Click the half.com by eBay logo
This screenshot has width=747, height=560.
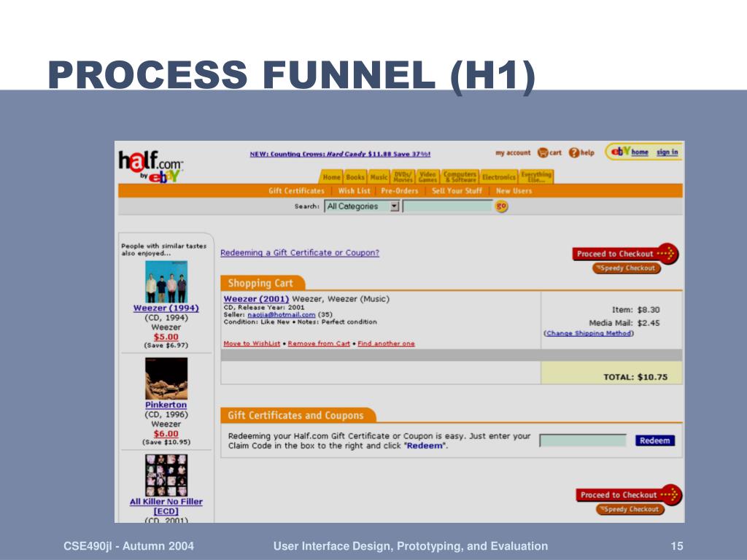pyautogui.click(x=151, y=167)
